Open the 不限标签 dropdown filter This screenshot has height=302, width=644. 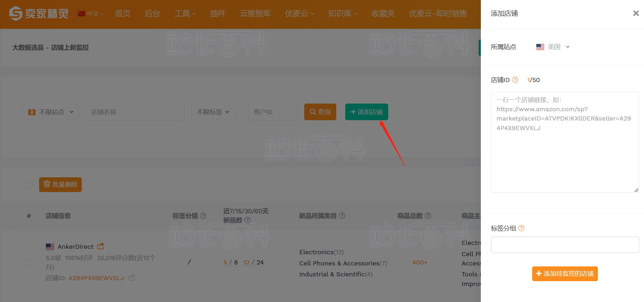tap(213, 112)
